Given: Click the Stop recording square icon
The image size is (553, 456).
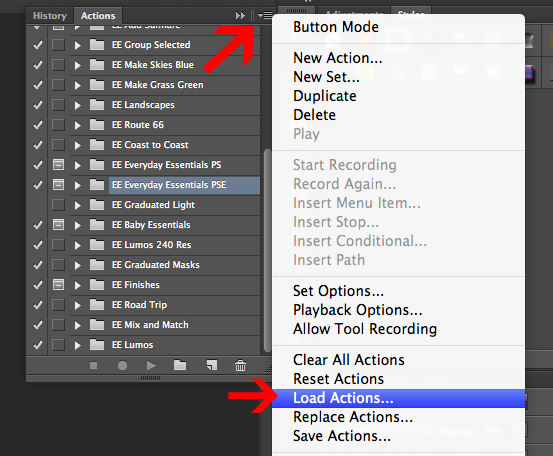Looking at the screenshot, I should 93,366.
